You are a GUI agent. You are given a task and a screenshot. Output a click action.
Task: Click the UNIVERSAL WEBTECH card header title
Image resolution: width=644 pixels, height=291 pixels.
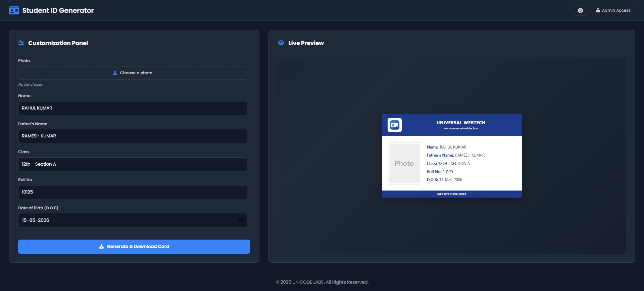tap(460, 123)
